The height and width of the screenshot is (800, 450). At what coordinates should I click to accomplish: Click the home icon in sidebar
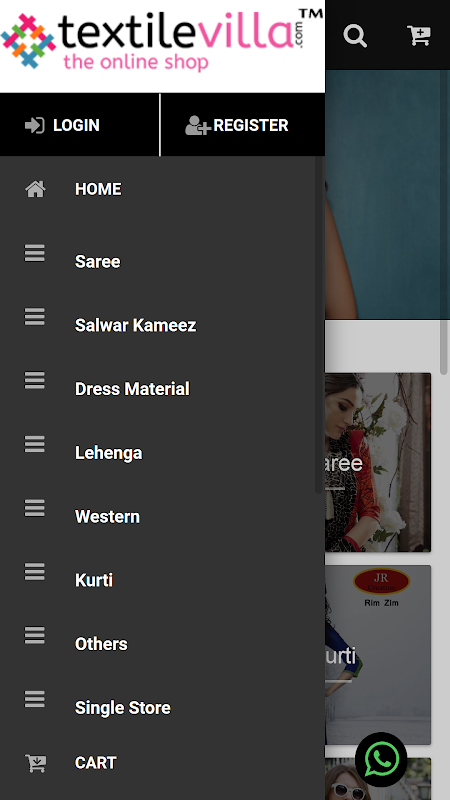[35, 189]
